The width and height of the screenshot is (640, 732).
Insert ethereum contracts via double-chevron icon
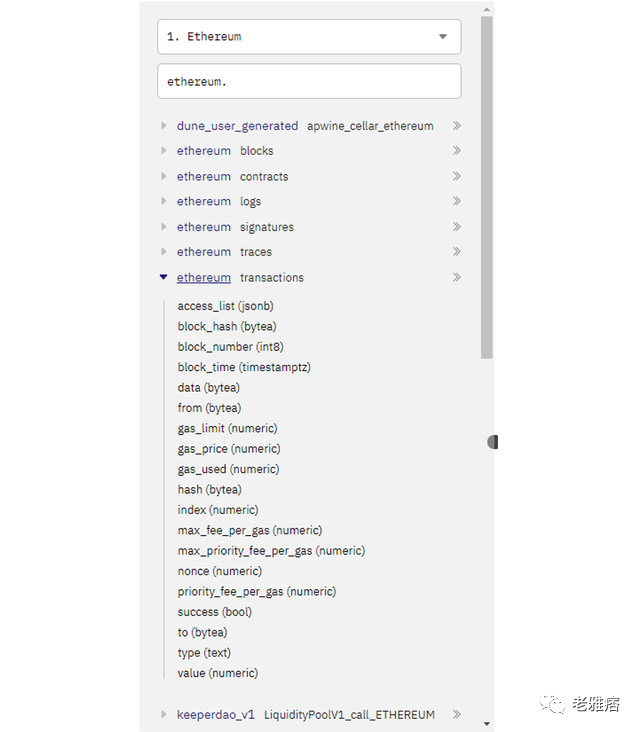pyautogui.click(x=457, y=176)
